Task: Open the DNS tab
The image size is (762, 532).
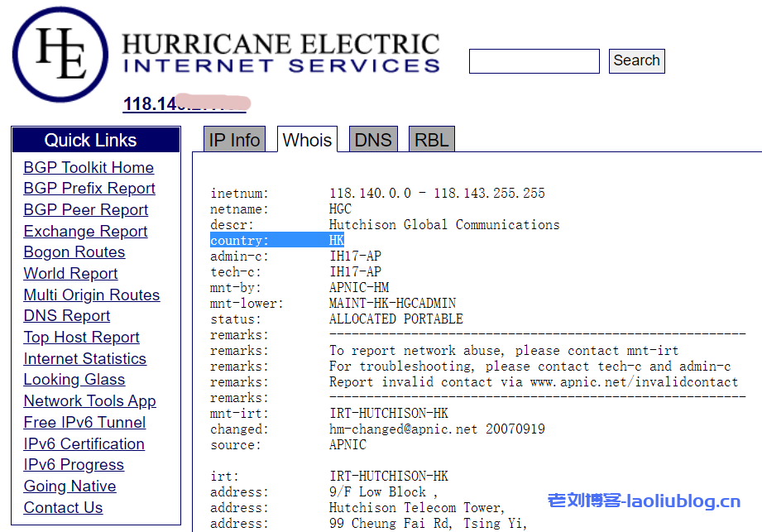Action: click(x=373, y=139)
